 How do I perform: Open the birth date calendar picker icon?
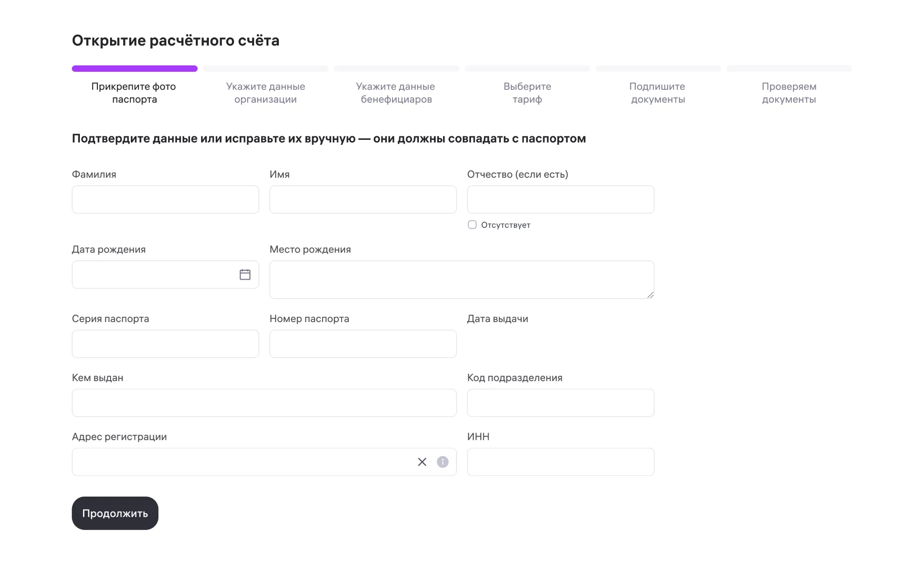pos(245,274)
